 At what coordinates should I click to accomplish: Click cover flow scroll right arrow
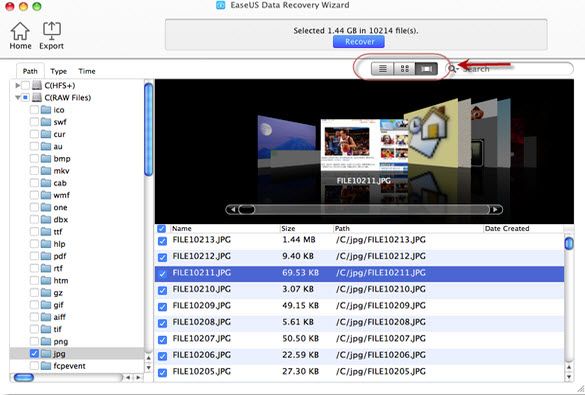point(495,210)
